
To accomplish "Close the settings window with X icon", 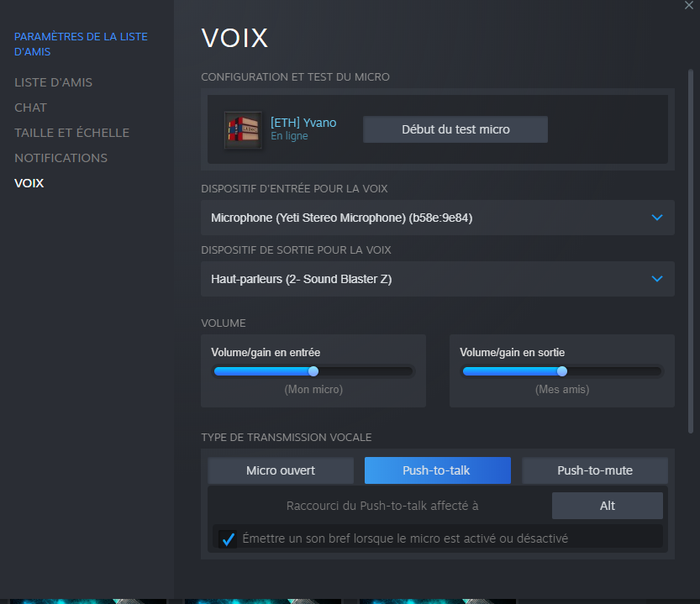I will [x=689, y=5].
